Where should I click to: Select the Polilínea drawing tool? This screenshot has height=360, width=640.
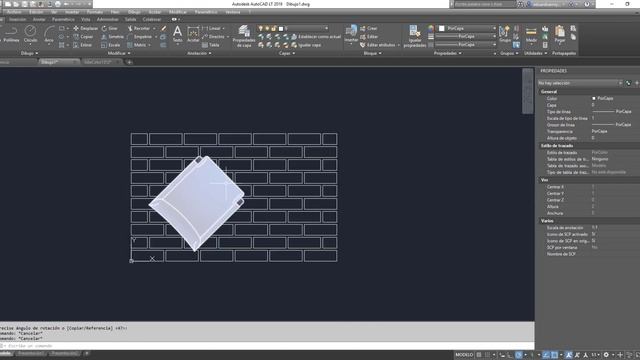pos(11,34)
